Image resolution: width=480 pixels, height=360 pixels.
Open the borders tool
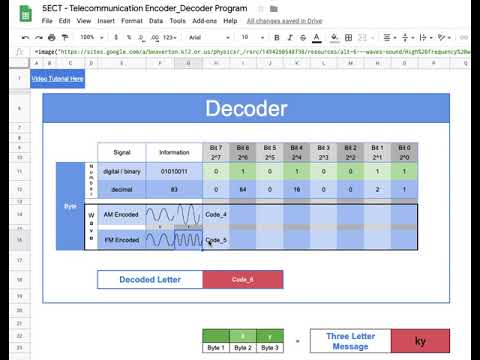coord(349,37)
